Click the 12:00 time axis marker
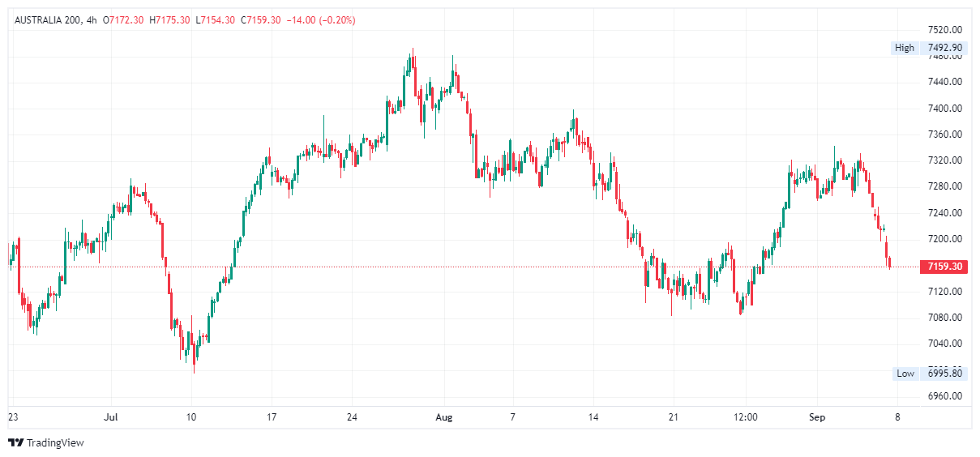Image resolution: width=980 pixels, height=457 pixels. point(745,417)
